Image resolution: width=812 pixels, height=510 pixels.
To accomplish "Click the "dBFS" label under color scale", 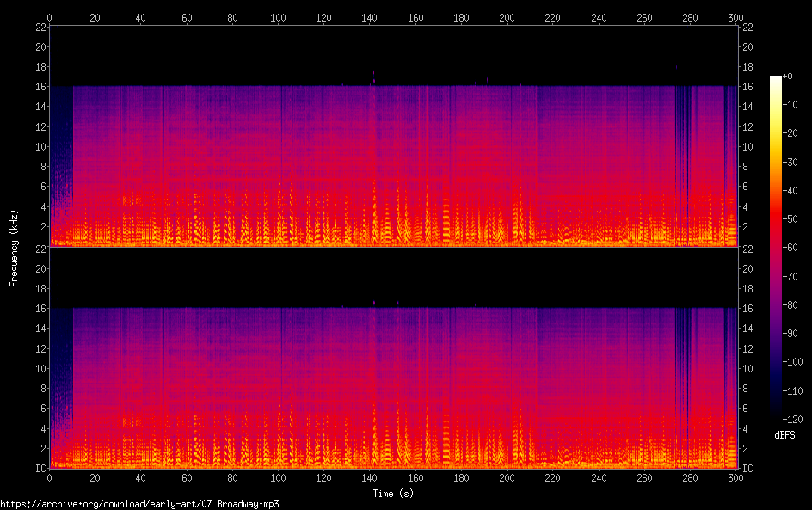I will click(x=784, y=435).
